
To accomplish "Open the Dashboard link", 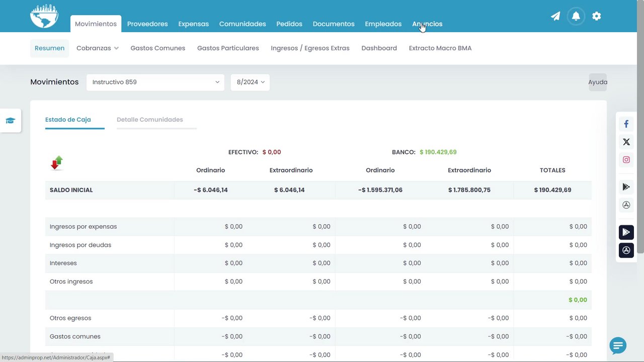I will (x=379, y=48).
